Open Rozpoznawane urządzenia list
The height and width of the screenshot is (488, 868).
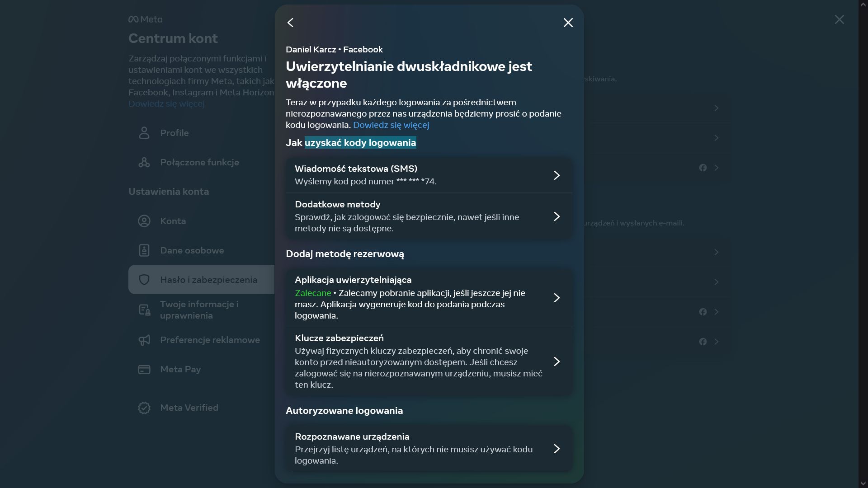[x=557, y=449]
